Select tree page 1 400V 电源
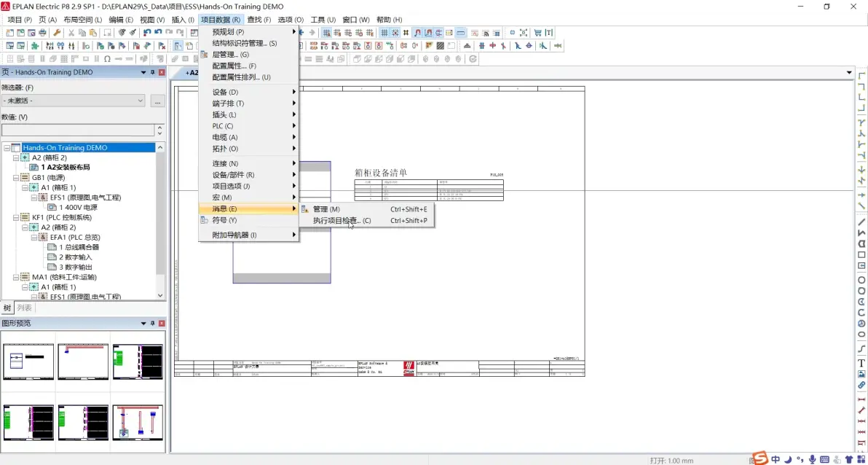Screen dimensions: 868x465 (78, 207)
